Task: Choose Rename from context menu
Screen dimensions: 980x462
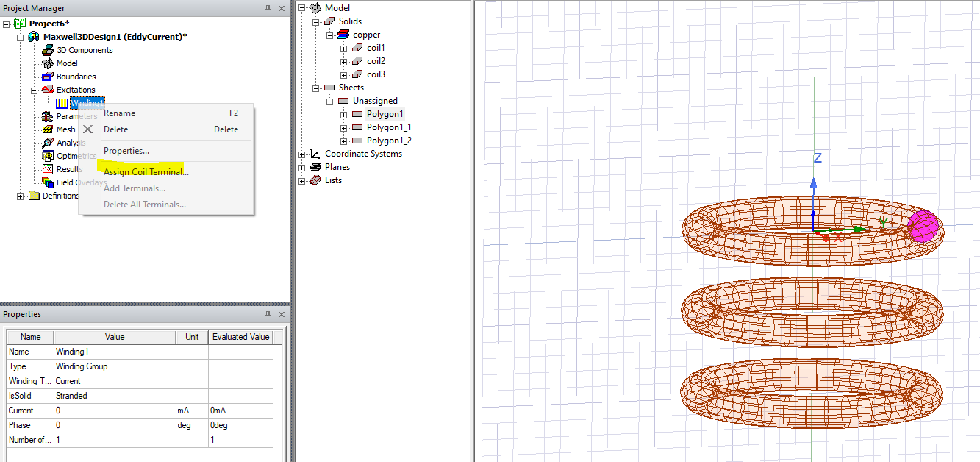Action: [x=166, y=113]
